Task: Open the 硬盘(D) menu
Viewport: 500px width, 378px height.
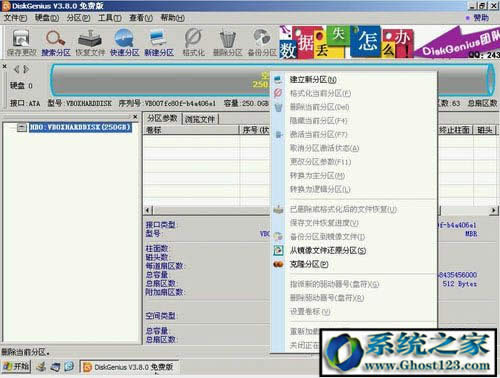Action: click(x=47, y=18)
